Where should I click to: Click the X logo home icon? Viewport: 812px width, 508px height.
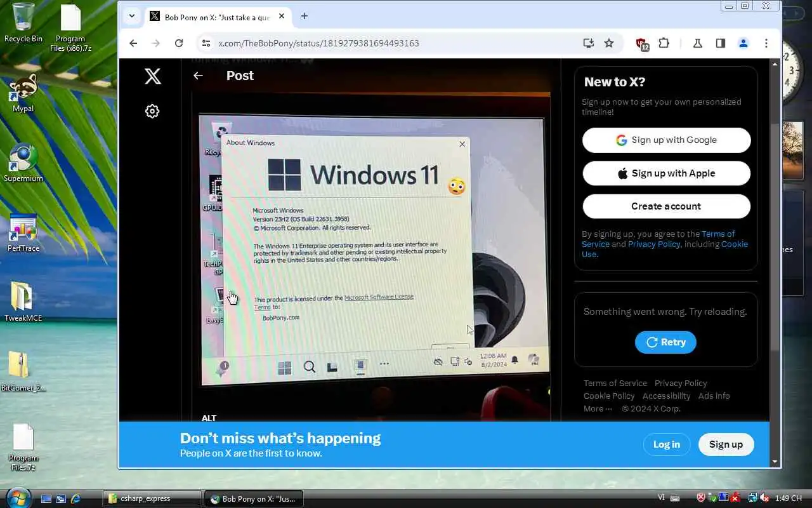152,76
